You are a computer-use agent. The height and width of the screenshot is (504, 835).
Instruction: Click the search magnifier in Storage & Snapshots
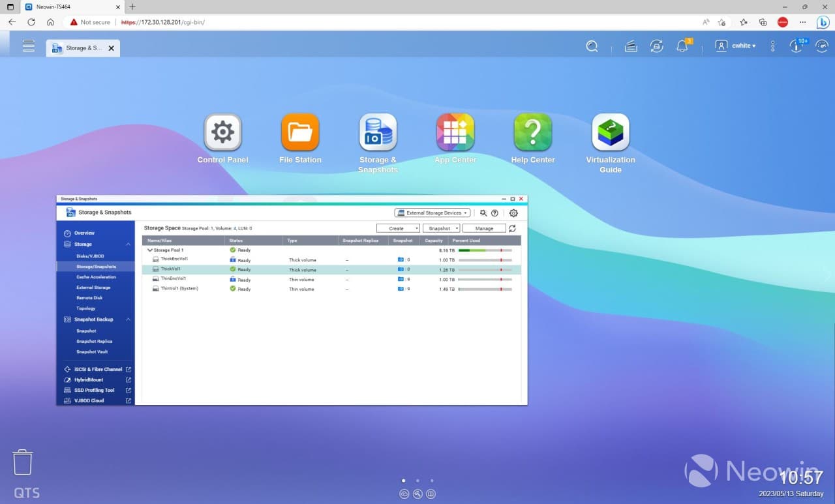click(x=483, y=213)
